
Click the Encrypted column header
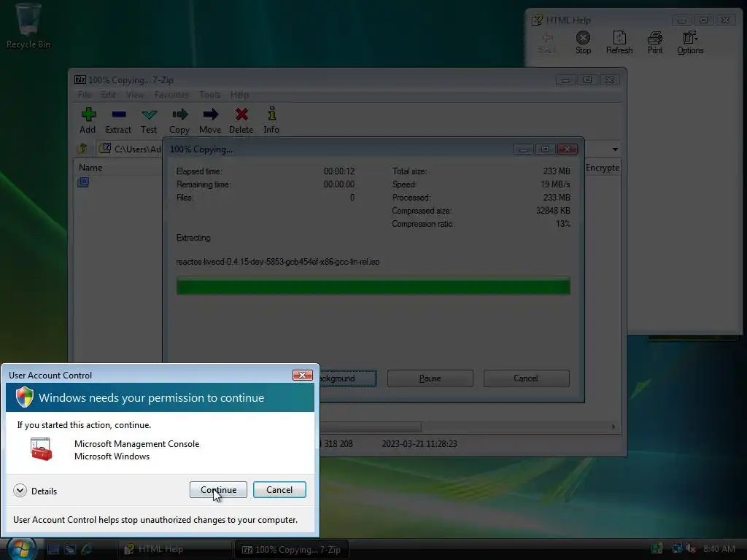603,168
